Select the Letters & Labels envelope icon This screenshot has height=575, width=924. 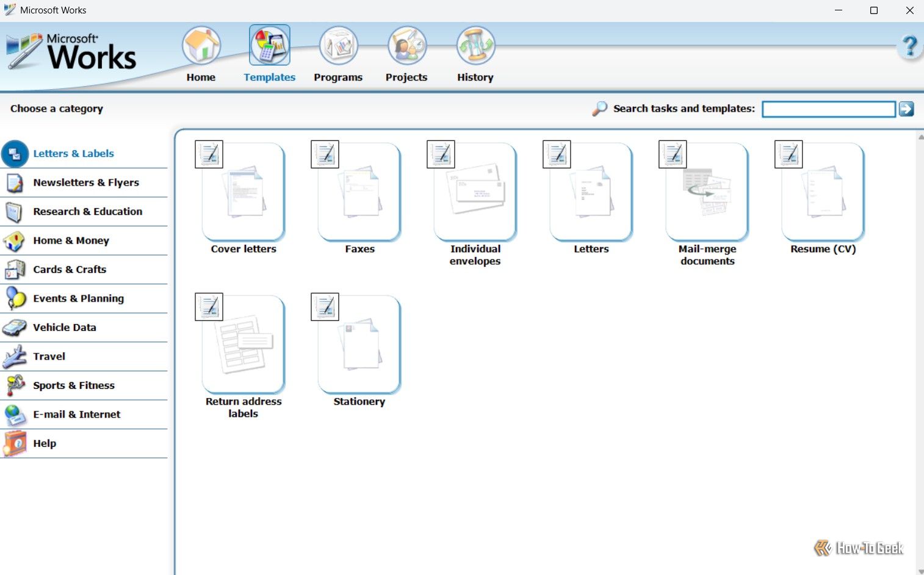[15, 153]
